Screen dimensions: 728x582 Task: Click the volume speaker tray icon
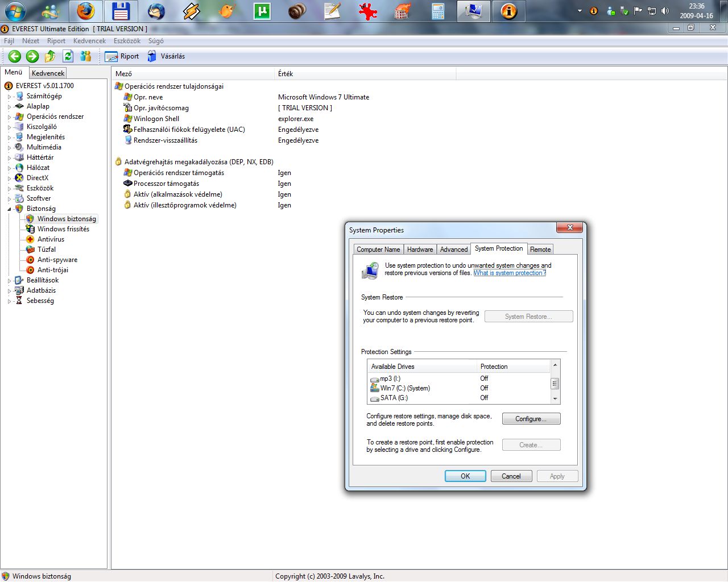[665, 11]
